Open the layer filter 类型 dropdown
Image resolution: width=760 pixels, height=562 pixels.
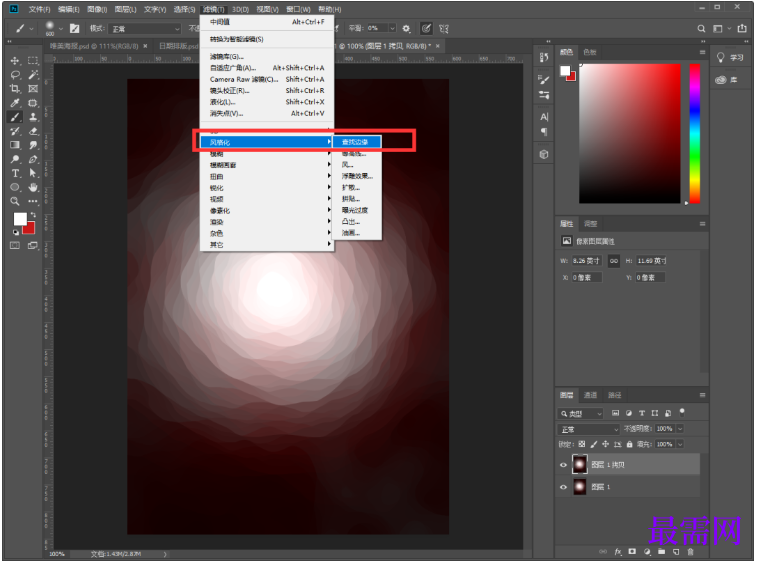click(x=581, y=413)
